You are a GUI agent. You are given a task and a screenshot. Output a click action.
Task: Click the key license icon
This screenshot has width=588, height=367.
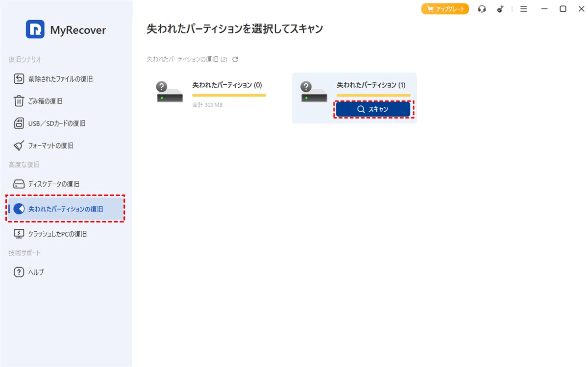(500, 9)
